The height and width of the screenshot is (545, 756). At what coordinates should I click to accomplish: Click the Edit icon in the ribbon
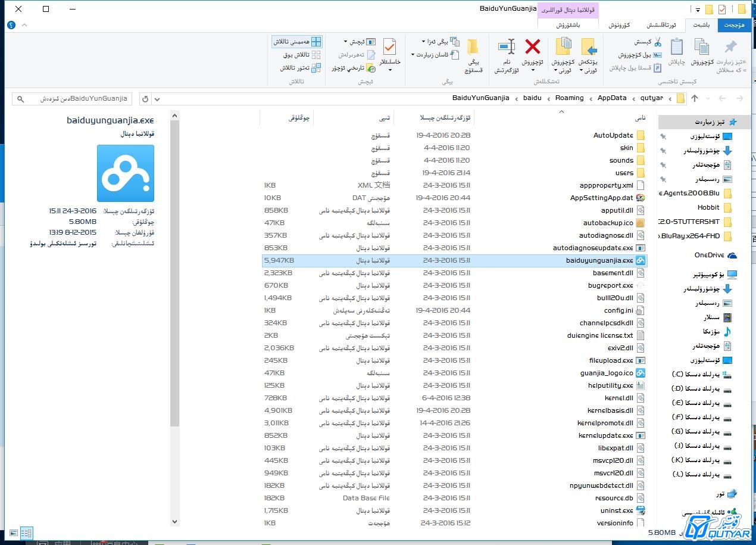pyautogui.click(x=371, y=55)
